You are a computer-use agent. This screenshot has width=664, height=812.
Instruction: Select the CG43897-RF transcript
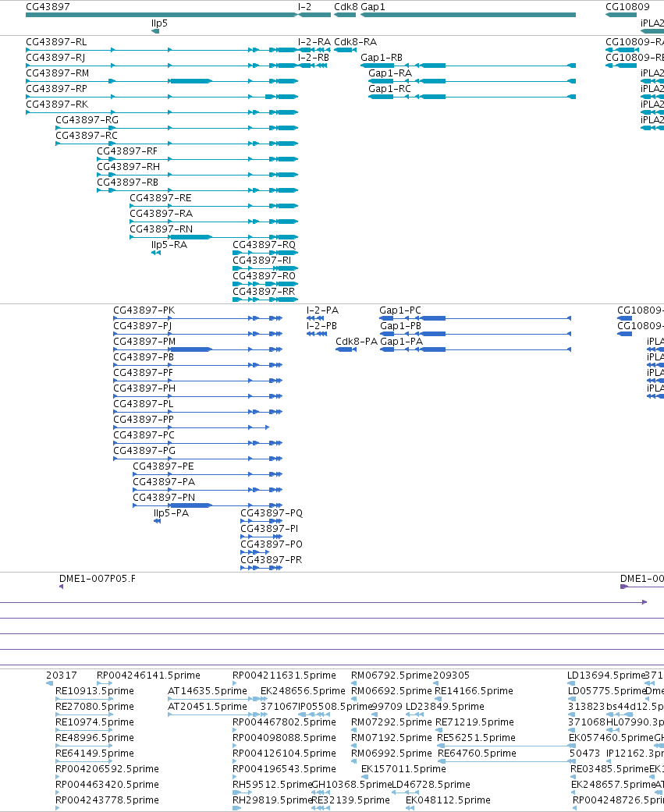197,159
